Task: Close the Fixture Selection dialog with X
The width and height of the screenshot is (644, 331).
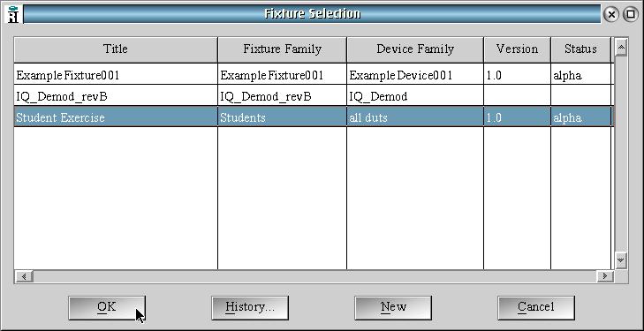Action: point(611,15)
